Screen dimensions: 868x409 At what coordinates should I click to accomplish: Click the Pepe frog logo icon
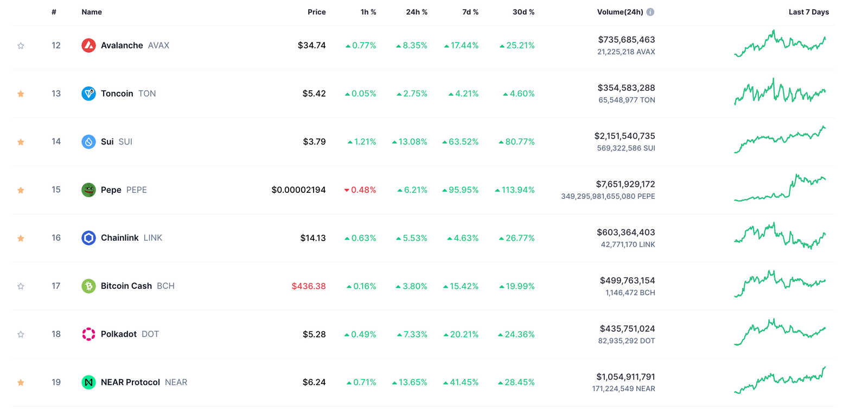pyautogui.click(x=88, y=190)
